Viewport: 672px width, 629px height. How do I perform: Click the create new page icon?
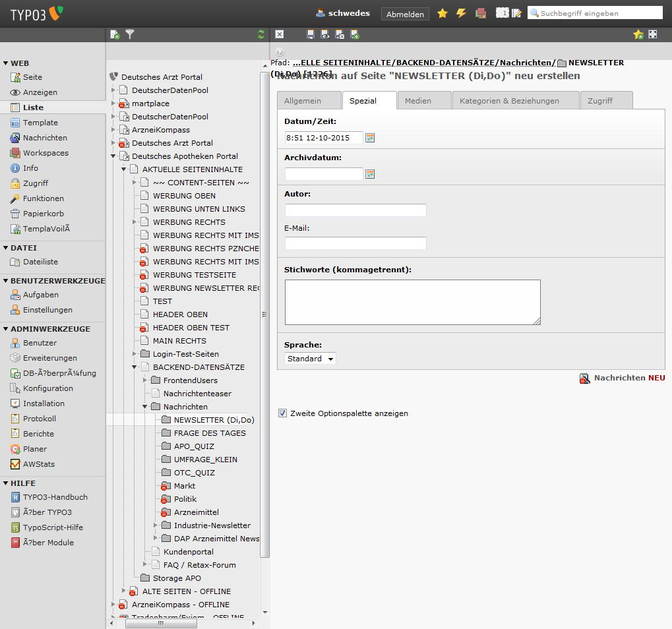115,34
